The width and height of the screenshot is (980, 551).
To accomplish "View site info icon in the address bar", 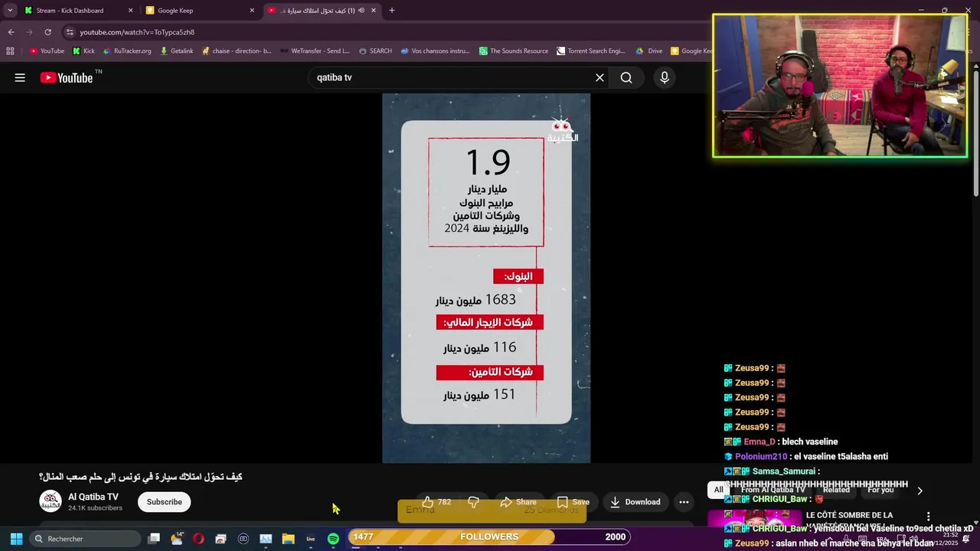I will coord(70,32).
